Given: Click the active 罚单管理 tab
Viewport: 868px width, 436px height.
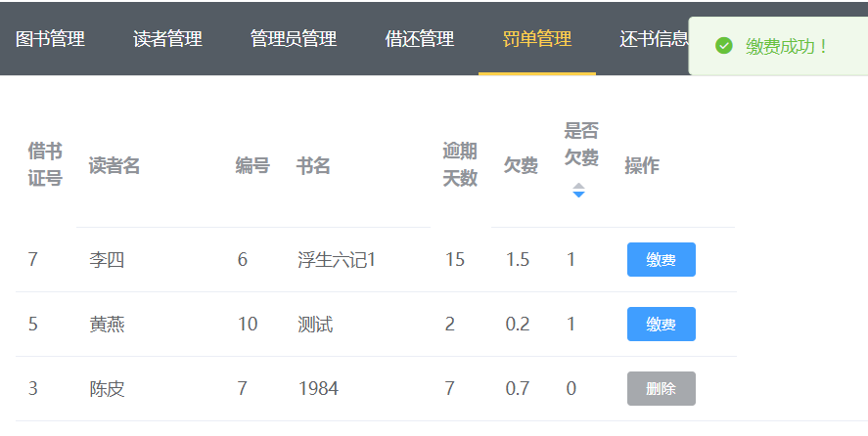Looking at the screenshot, I should pos(537,39).
